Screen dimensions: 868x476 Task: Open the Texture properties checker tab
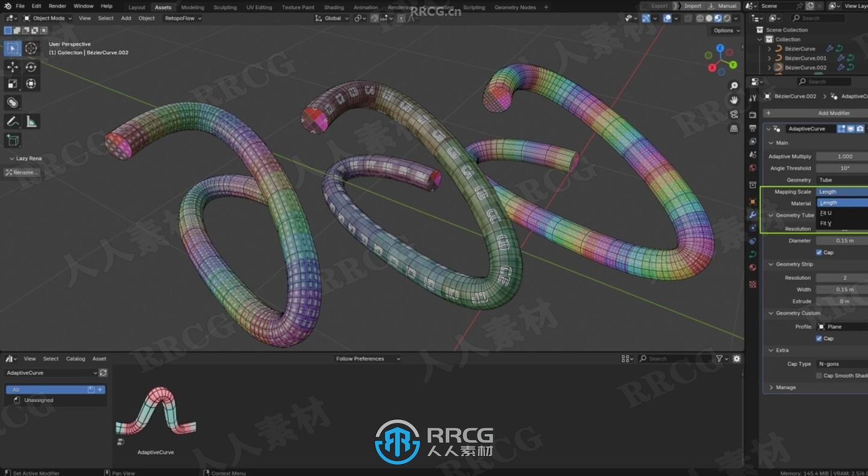[x=752, y=284]
